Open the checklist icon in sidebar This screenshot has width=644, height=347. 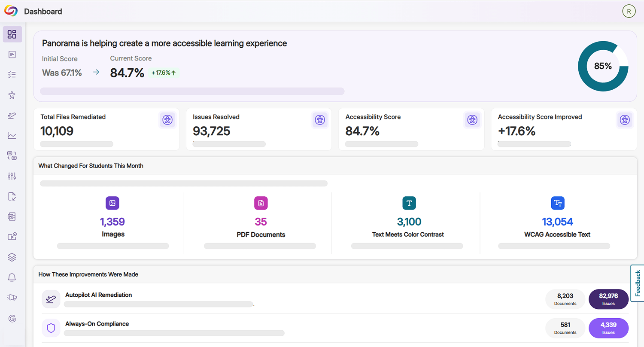(12, 75)
